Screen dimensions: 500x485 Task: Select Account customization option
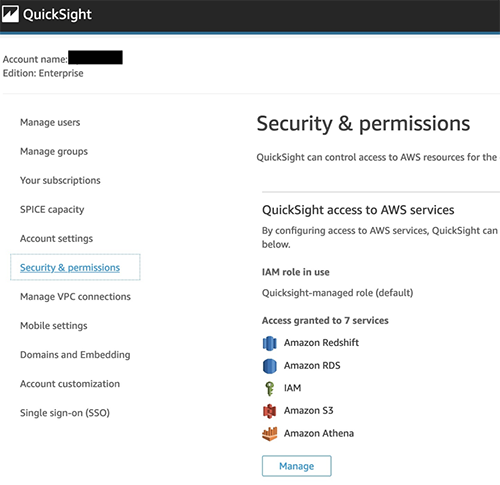[70, 384]
